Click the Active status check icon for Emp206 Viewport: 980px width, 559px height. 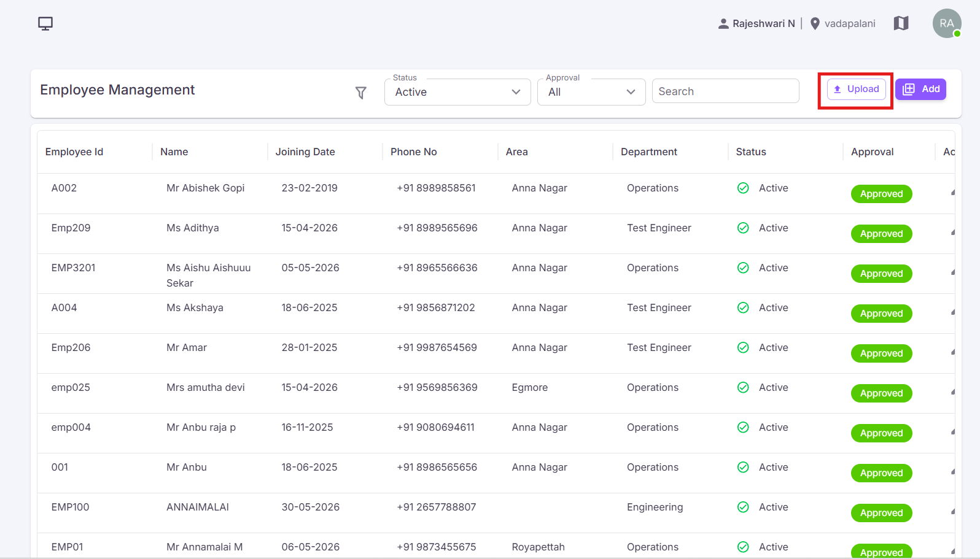pyautogui.click(x=743, y=348)
